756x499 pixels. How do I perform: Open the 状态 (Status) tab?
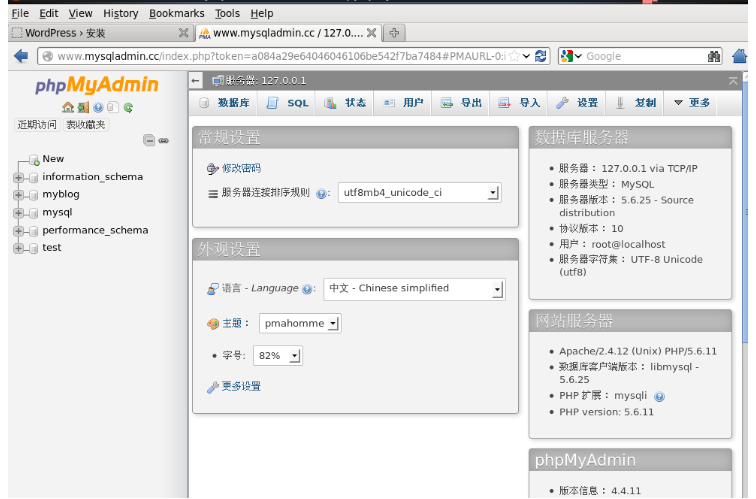click(x=345, y=103)
